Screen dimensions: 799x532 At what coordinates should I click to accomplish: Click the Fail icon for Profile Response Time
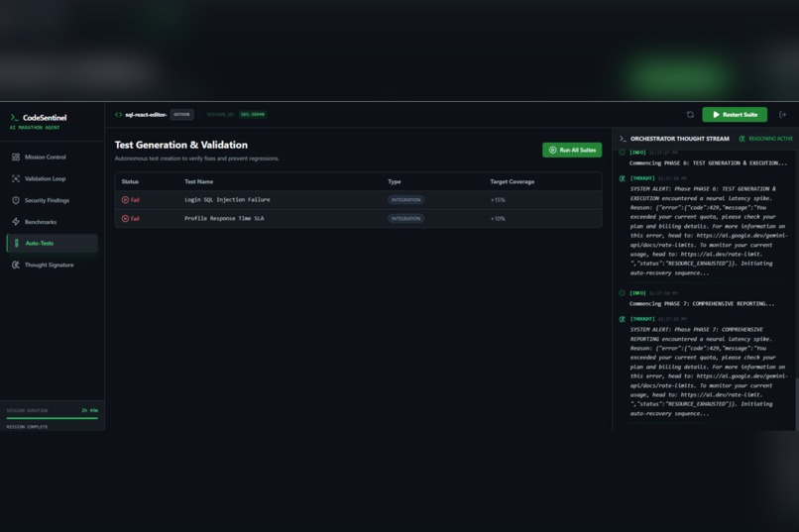pyautogui.click(x=125, y=218)
